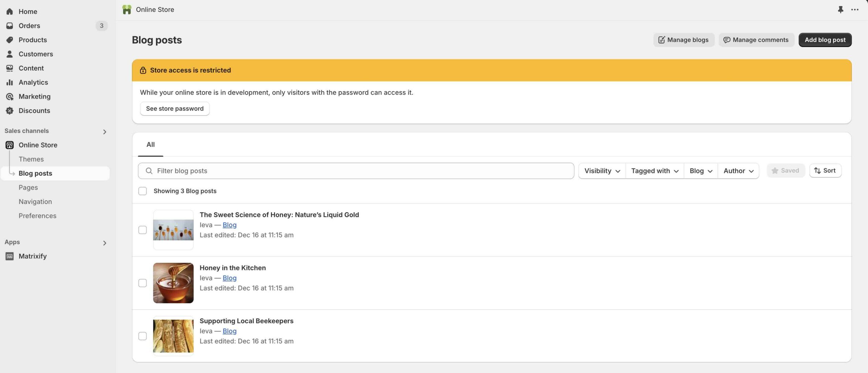
Task: Open Orders via its inbox icon
Action: point(9,26)
